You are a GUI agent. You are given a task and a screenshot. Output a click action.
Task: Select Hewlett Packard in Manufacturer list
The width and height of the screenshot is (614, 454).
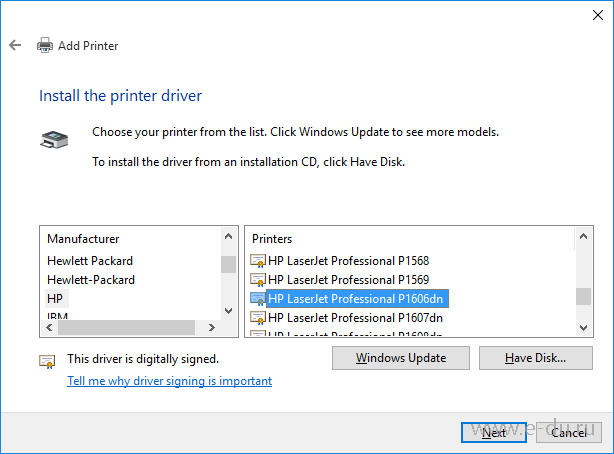[x=90, y=261]
